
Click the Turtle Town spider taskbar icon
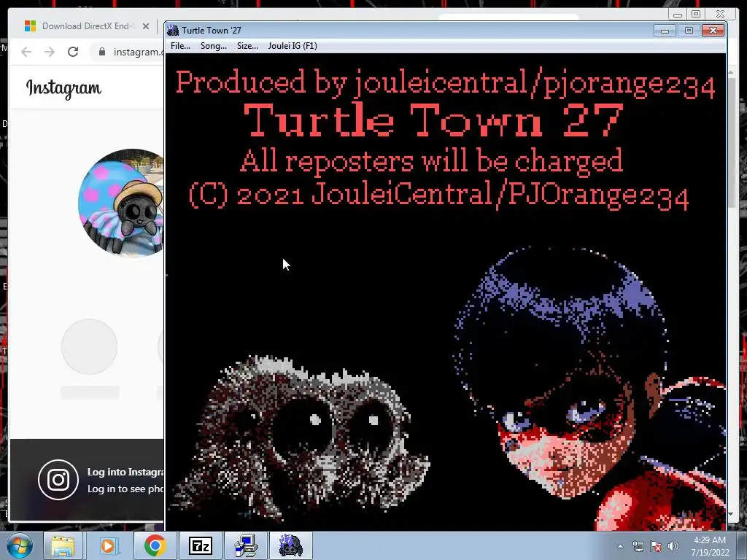[290, 545]
